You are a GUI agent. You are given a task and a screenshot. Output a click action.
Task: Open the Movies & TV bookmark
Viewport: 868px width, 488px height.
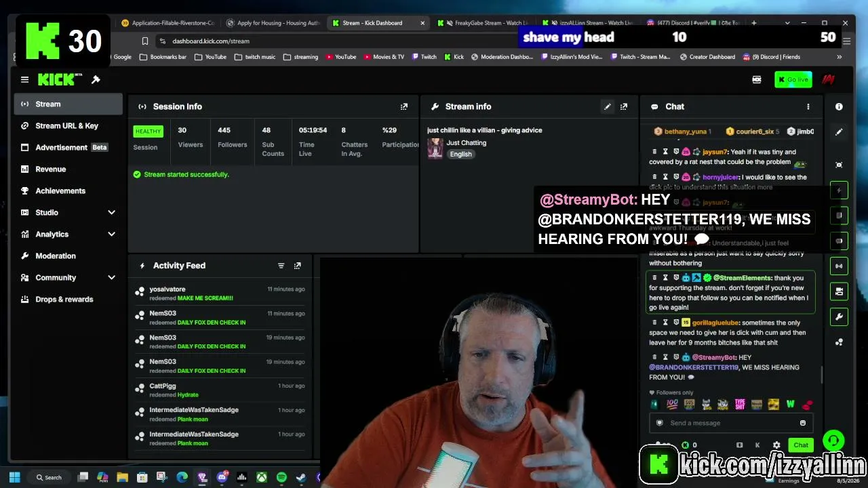pyautogui.click(x=384, y=57)
